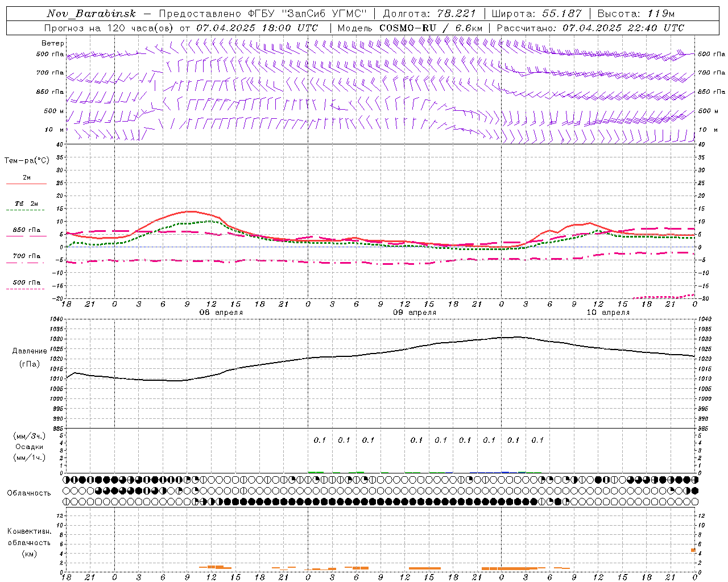Click the Осадки precipitation label
Image resolution: width=728 pixels, height=582 pixels.
point(29,447)
